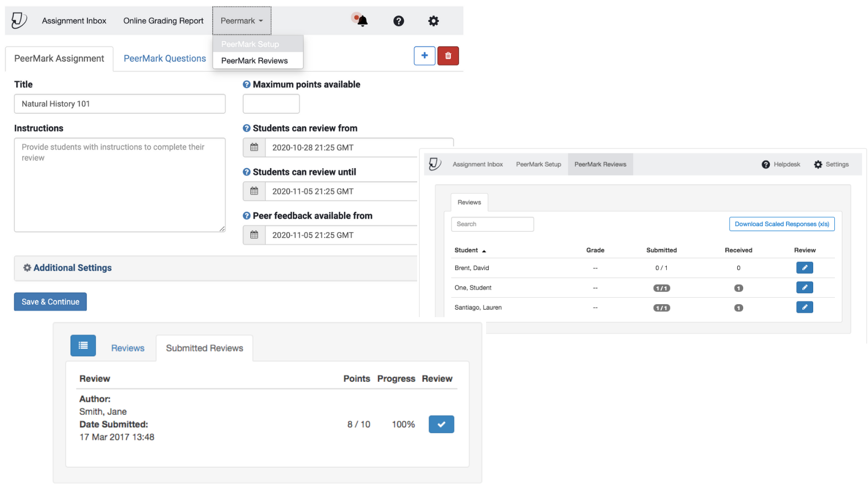Select PeerMark Reviews in the Reviews window navbar

pyautogui.click(x=601, y=164)
